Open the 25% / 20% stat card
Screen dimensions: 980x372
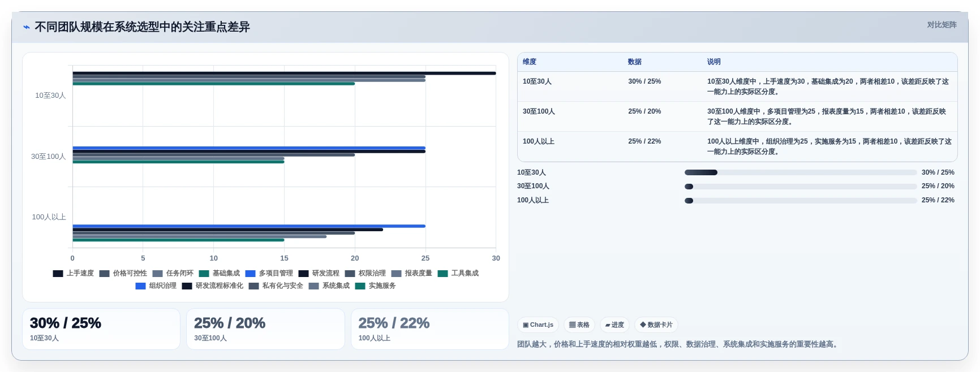265,329
